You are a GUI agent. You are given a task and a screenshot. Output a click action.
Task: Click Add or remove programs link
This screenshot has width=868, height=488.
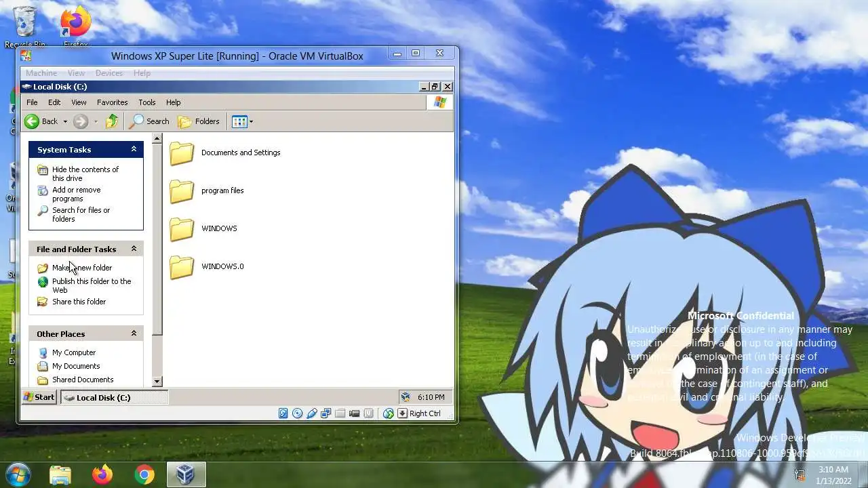[x=77, y=194]
